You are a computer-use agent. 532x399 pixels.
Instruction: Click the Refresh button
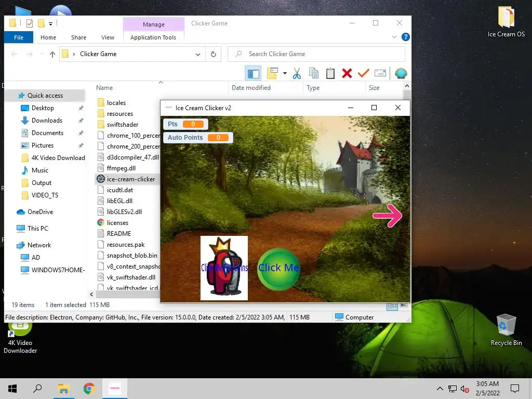pos(214,54)
